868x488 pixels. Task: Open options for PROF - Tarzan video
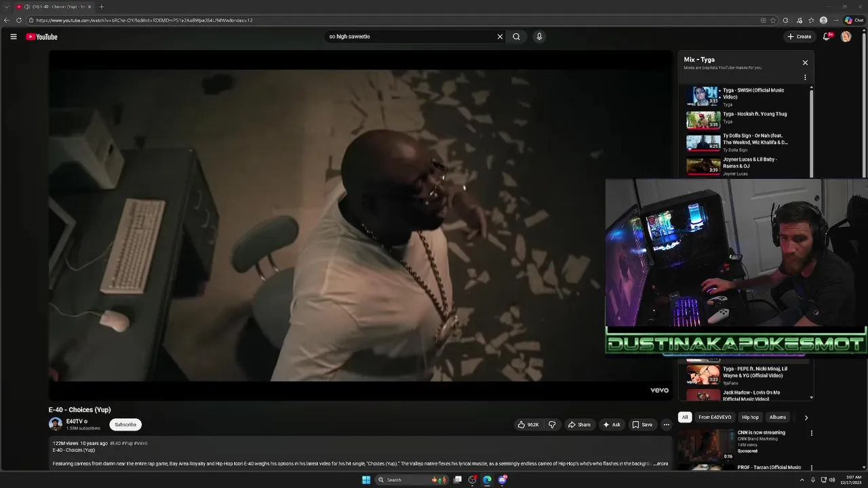(812, 468)
